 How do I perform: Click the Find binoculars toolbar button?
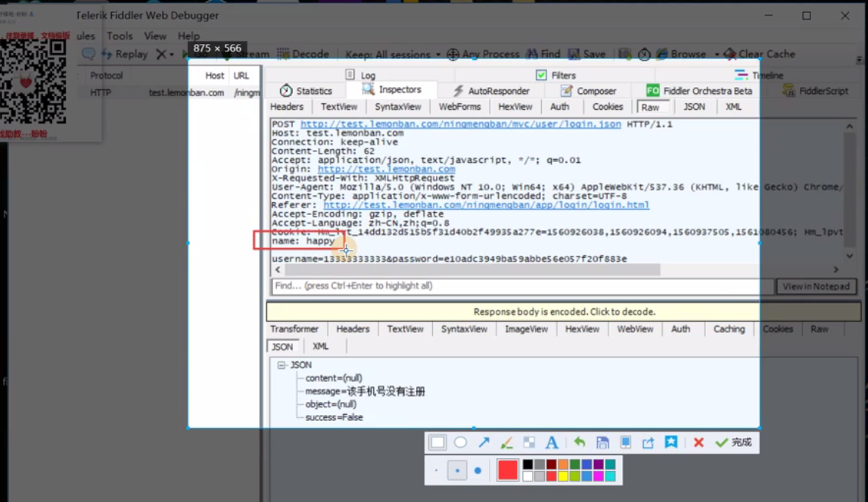[x=543, y=55]
